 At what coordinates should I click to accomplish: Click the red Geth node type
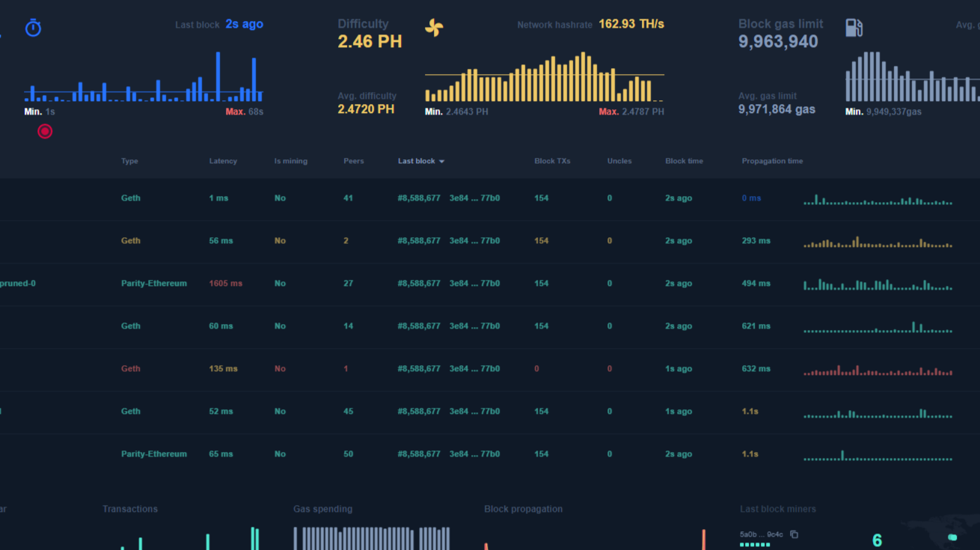point(131,369)
